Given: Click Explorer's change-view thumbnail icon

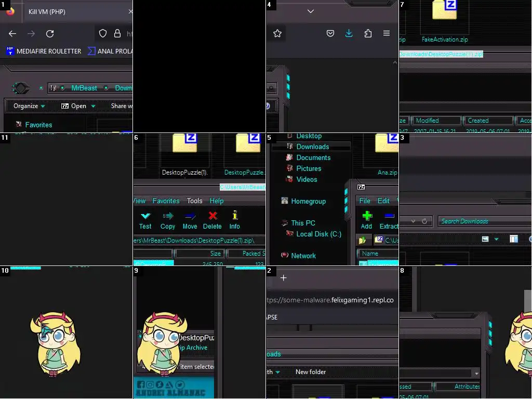Looking at the screenshot, I should coord(485,239).
